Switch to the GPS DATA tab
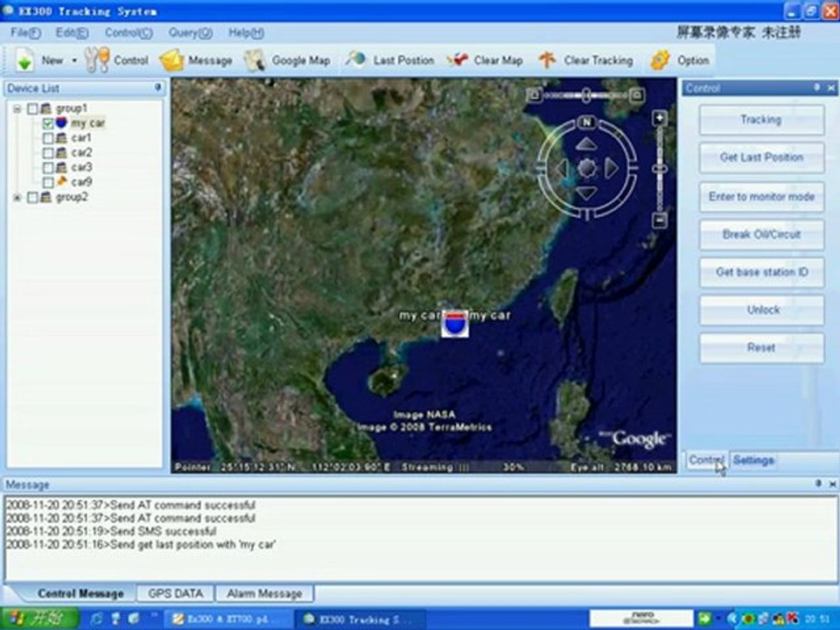The height and width of the screenshot is (630, 840). tap(175, 593)
